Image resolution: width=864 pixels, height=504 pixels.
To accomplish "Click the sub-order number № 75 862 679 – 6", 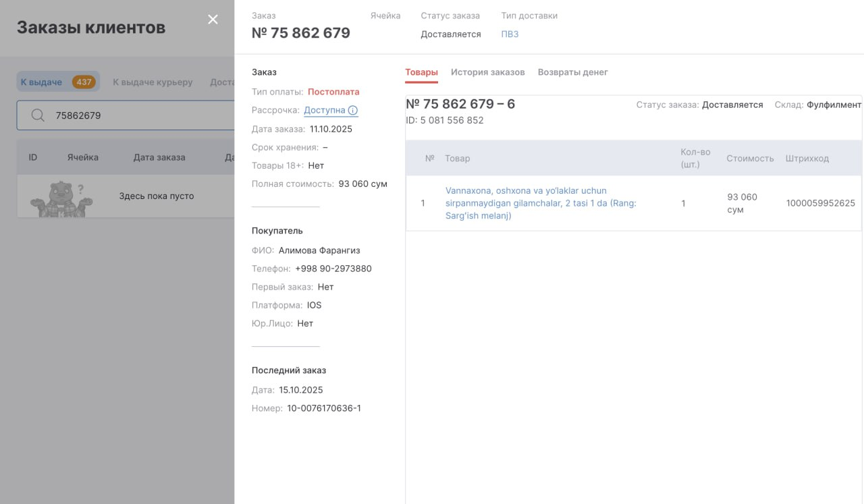I will tap(460, 104).
